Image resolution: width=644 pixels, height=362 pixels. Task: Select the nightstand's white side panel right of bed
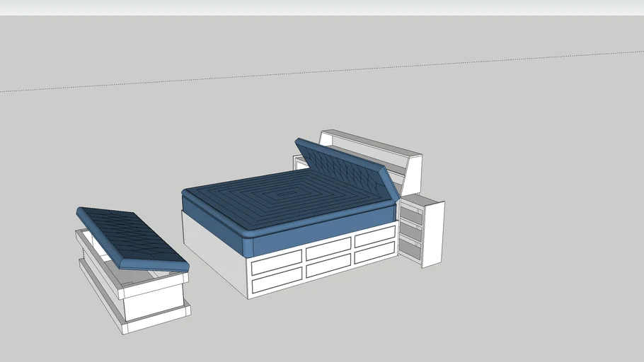point(432,234)
